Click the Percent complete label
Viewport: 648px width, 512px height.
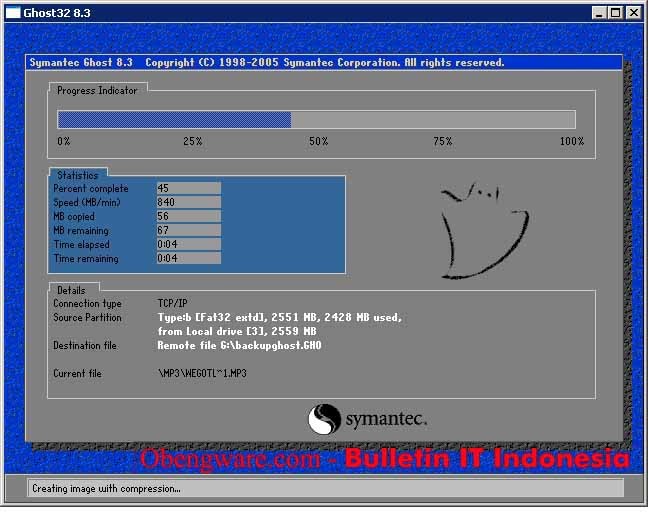91,188
